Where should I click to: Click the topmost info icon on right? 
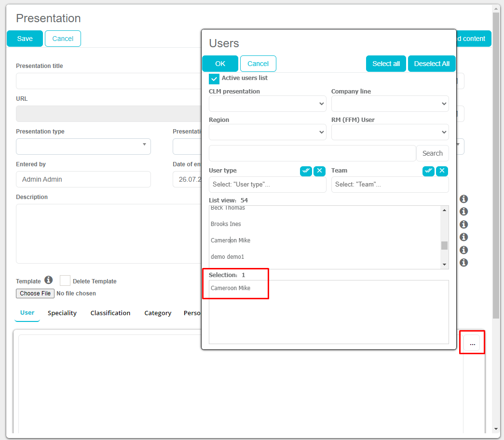464,199
